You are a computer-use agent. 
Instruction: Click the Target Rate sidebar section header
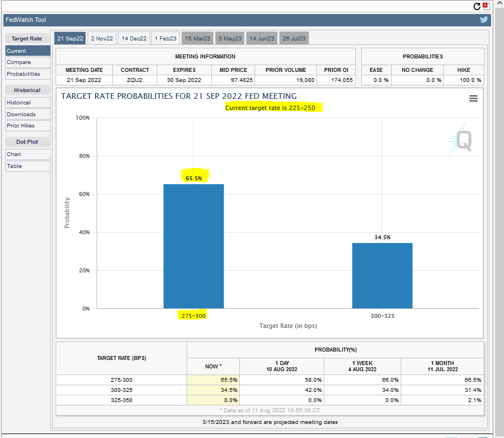(27, 39)
